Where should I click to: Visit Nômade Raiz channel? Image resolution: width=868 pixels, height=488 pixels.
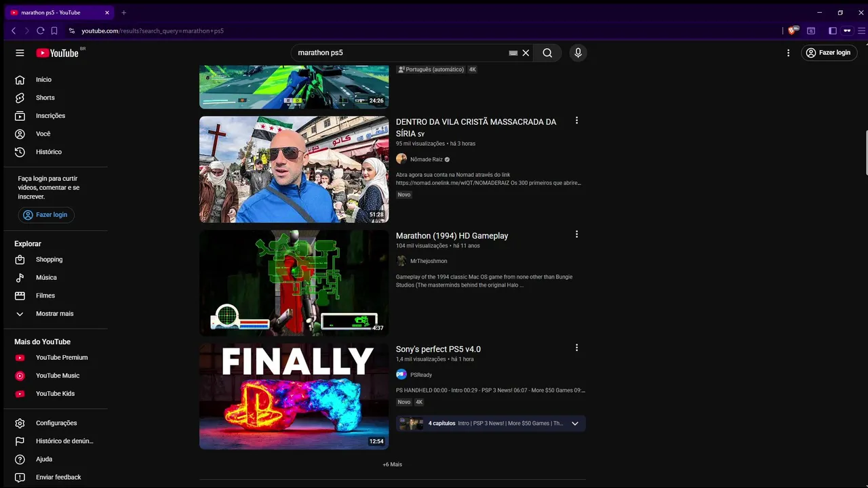pos(426,159)
